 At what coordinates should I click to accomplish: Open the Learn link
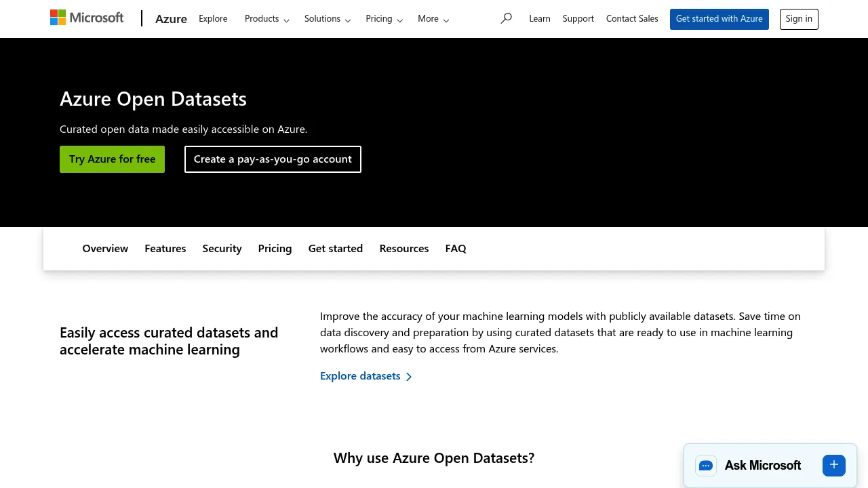[x=540, y=19]
